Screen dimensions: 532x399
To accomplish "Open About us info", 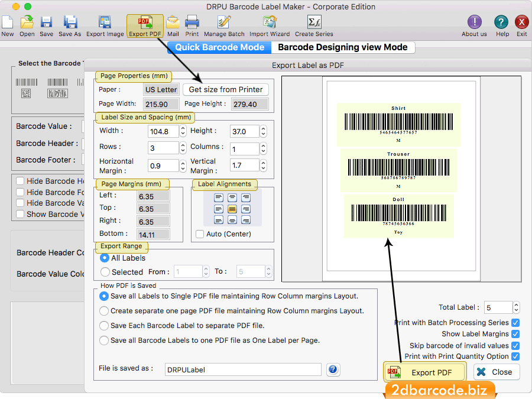I will pyautogui.click(x=474, y=22).
